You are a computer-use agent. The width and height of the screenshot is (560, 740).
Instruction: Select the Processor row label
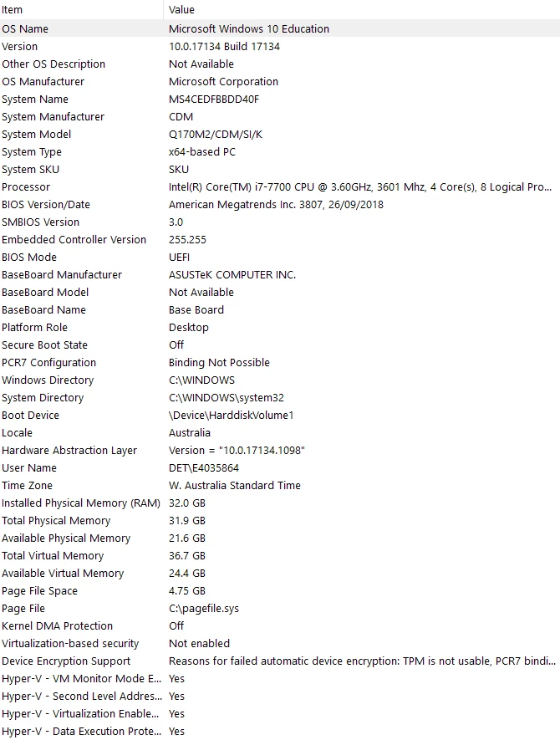pyautogui.click(x=26, y=187)
